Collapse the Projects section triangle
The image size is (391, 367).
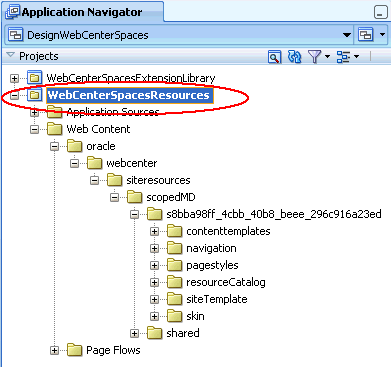pos(11,55)
